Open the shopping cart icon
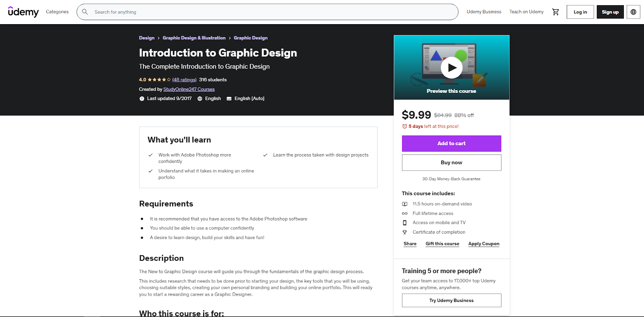 555,12
